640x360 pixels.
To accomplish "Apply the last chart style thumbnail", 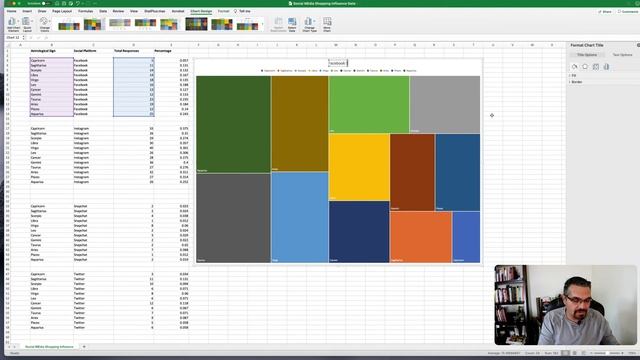I will click(248, 24).
